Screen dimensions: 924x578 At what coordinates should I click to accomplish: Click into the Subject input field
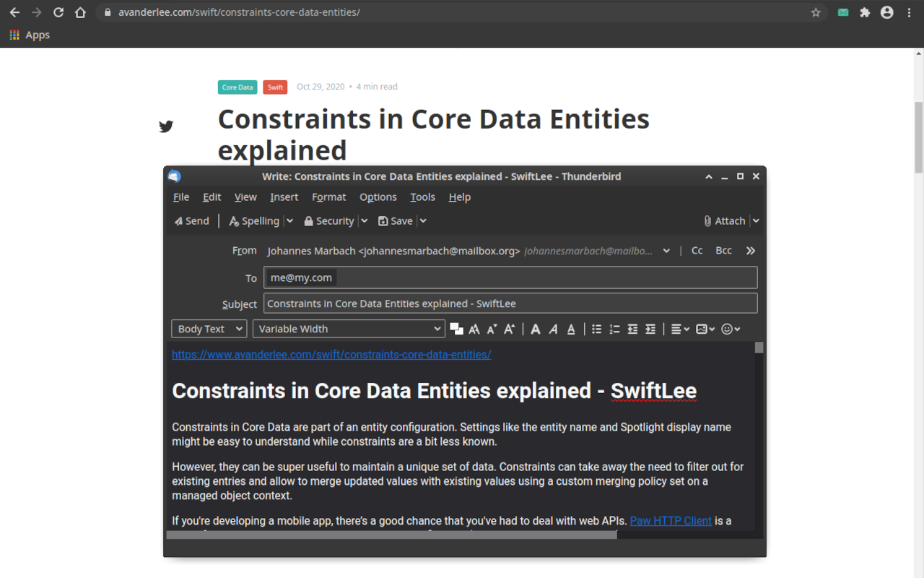tap(510, 303)
